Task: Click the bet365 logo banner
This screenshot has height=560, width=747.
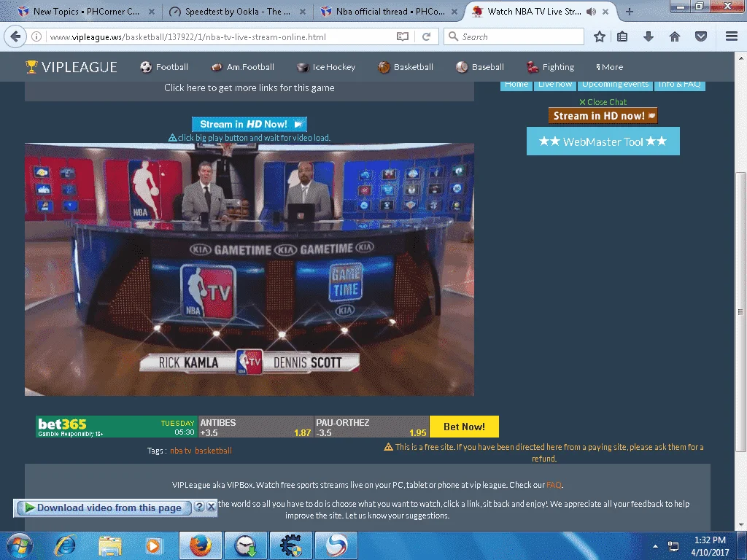Action: (x=116, y=427)
